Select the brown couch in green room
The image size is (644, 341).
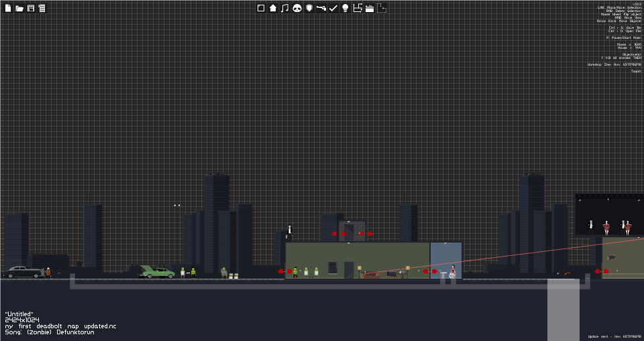pos(371,275)
